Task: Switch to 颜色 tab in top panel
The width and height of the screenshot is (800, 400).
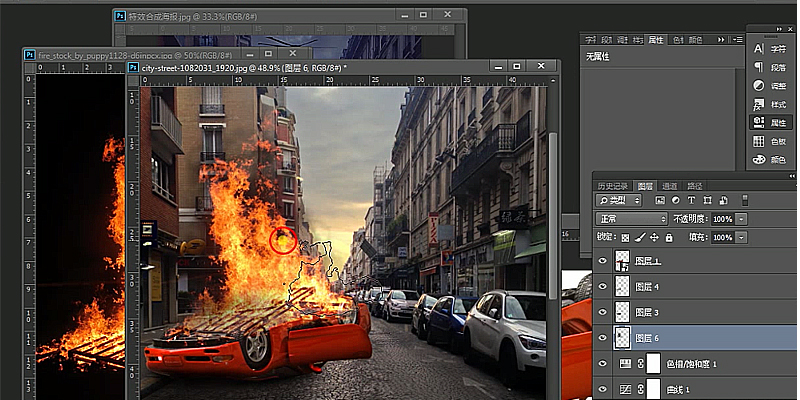Action: (695, 39)
